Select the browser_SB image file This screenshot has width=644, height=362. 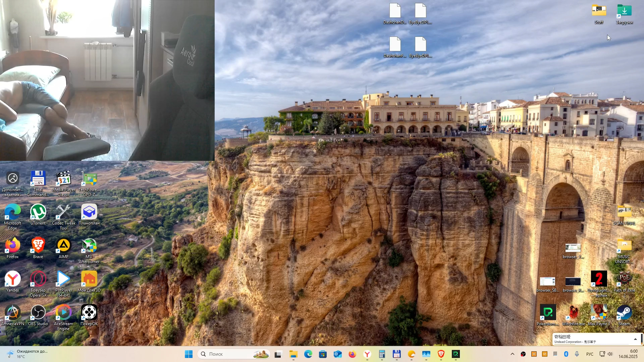pos(548,284)
